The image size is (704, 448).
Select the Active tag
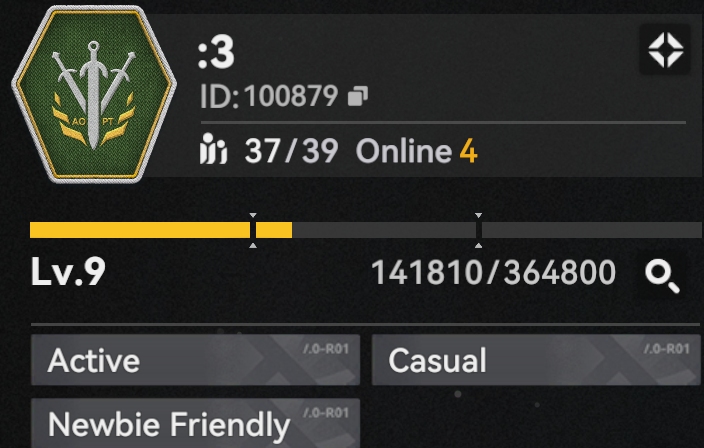click(195, 360)
